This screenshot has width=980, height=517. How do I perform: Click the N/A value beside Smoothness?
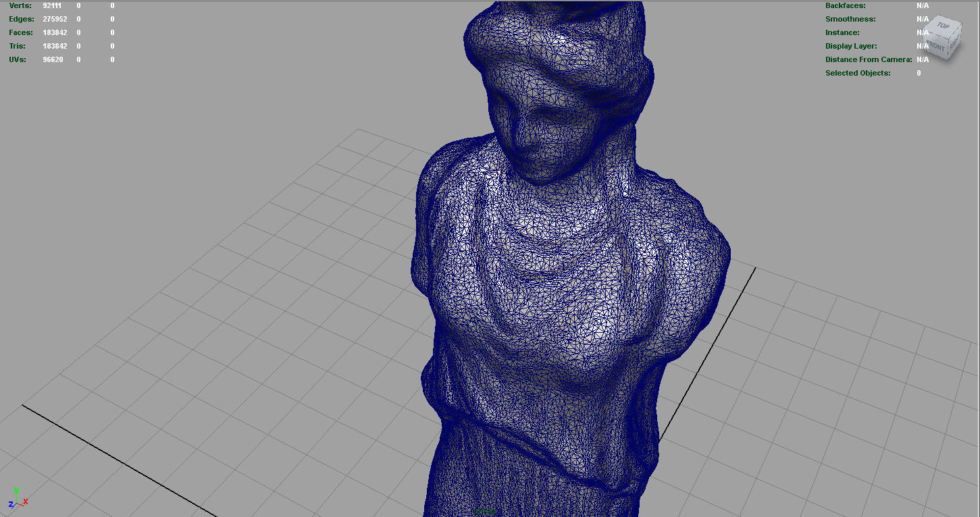coord(923,19)
